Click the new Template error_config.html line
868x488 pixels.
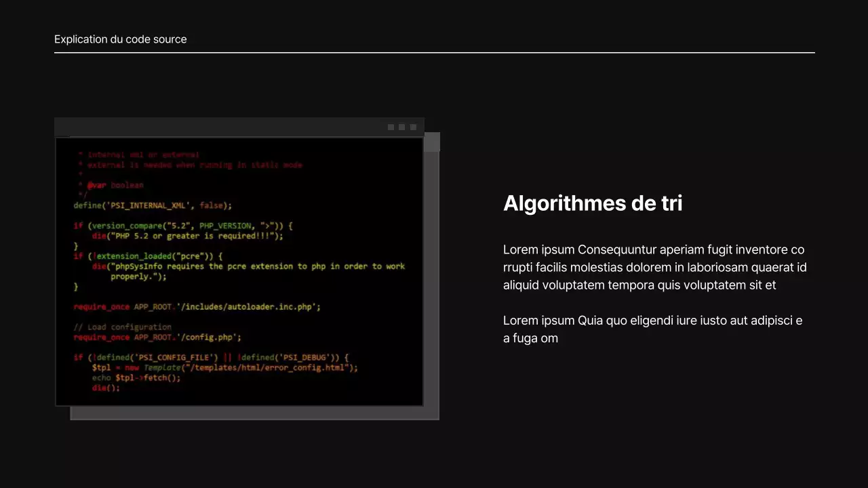(224, 367)
